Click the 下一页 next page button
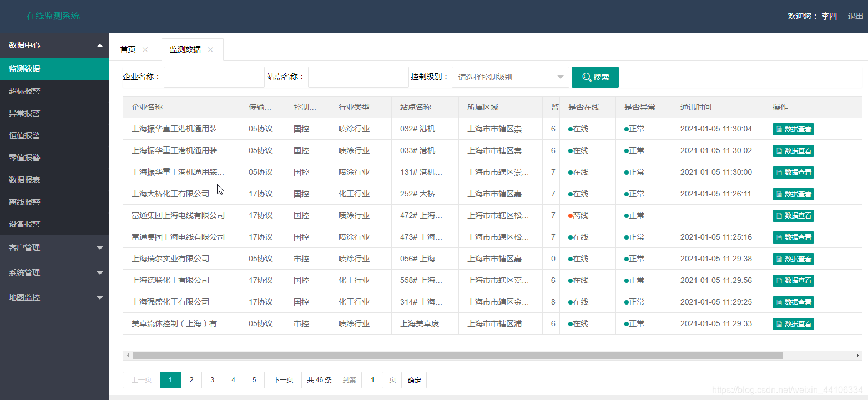This screenshot has width=868, height=400. (283, 380)
